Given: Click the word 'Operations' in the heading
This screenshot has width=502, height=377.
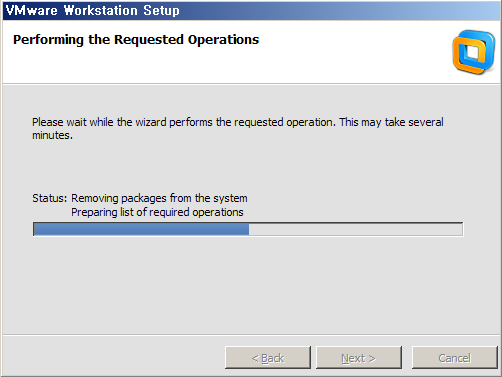Looking at the screenshot, I should pos(223,40).
